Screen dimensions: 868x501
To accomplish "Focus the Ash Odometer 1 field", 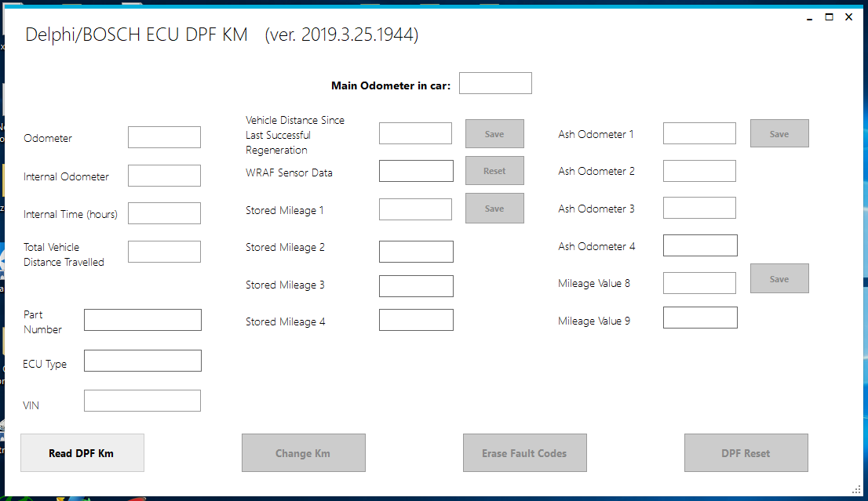I will coord(700,133).
